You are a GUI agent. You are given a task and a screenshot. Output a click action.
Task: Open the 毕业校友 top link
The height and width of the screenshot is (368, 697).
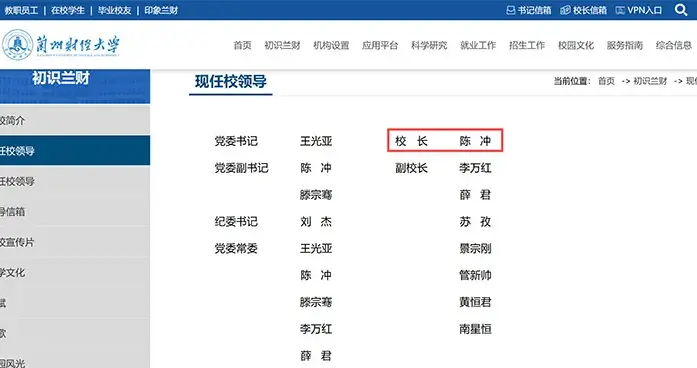click(114, 10)
